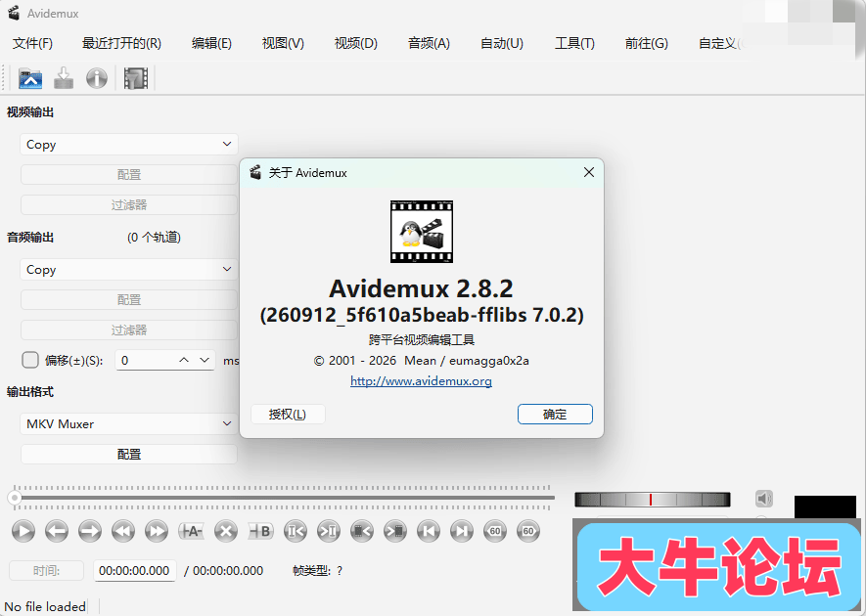This screenshot has width=866, height=616.
Task: Toggle the 偏移(±)(S) checkbox
Action: coord(29,360)
